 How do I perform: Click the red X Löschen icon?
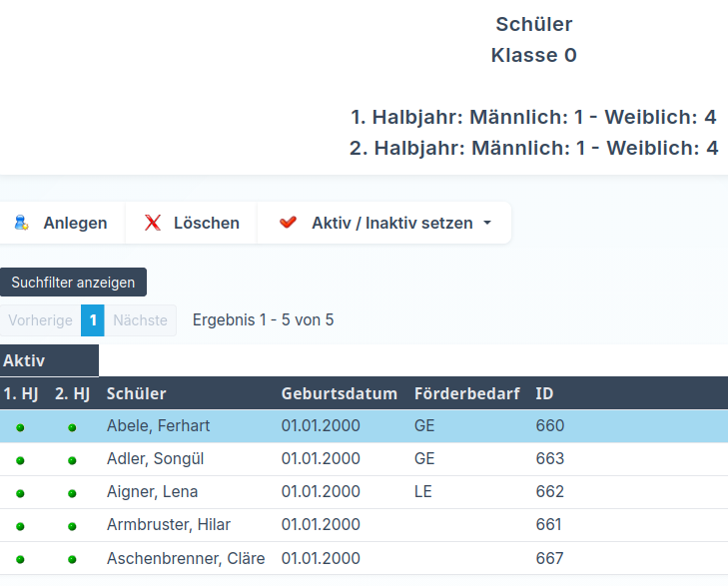click(153, 223)
